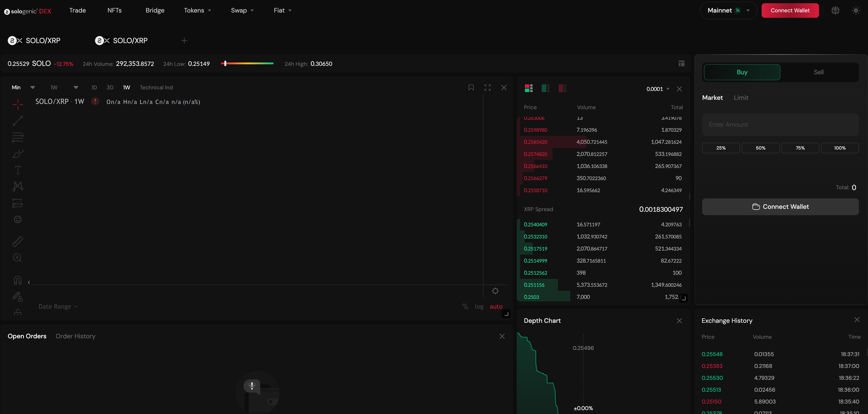Select the text annotation tool
This screenshot has width=868, height=414.
click(18, 170)
